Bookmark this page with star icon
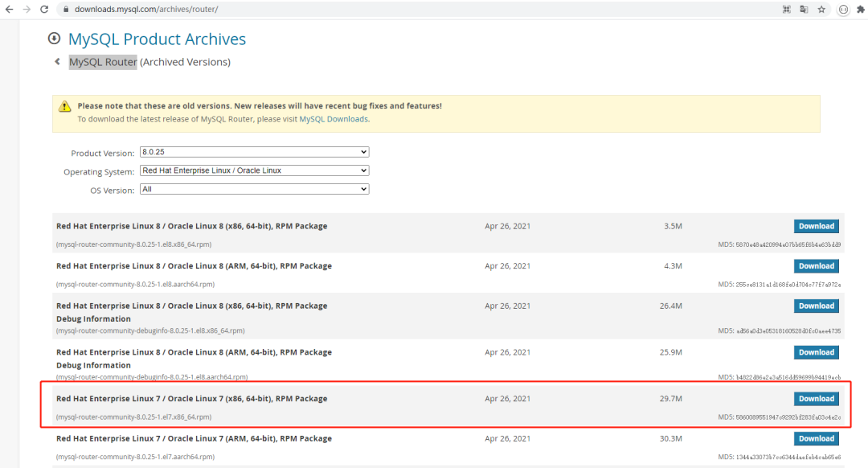The height and width of the screenshot is (468, 868). 821,10
